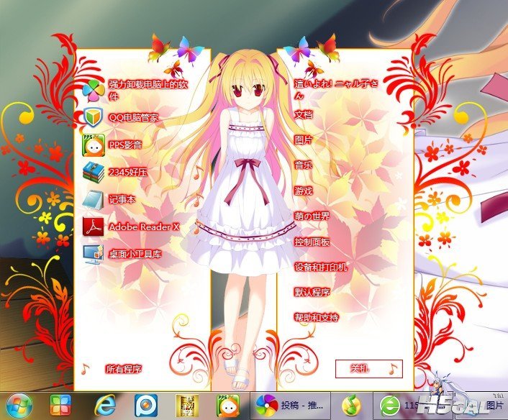
Task: Launch 2345好压 from its book-stack icon
Action: 94,171
